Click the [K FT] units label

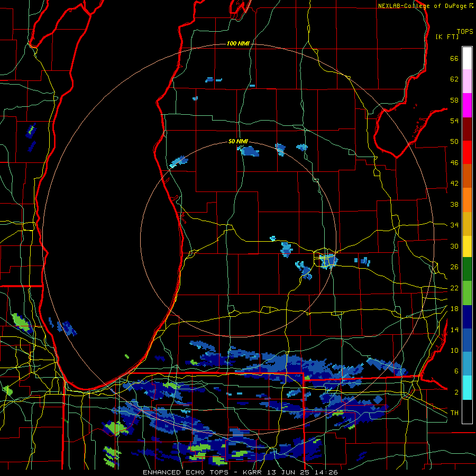(447, 36)
